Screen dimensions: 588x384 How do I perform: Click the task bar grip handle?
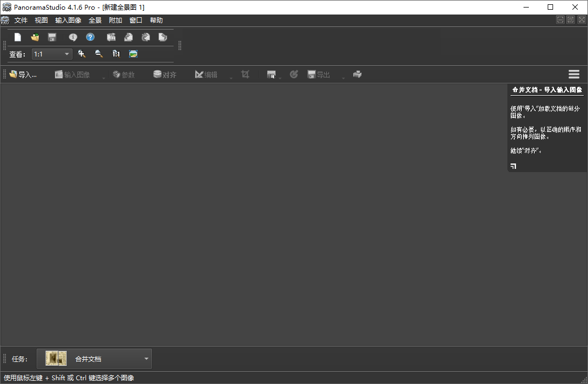[x=4, y=359]
